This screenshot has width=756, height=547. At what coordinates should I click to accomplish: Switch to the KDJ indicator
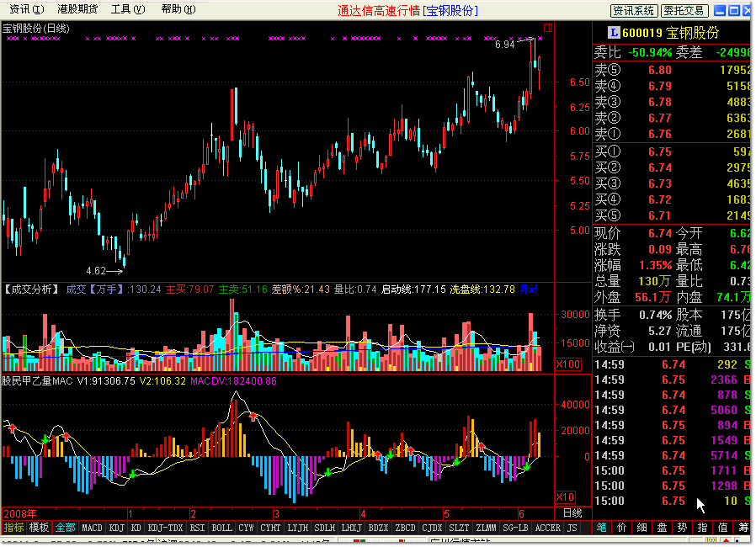click(117, 528)
